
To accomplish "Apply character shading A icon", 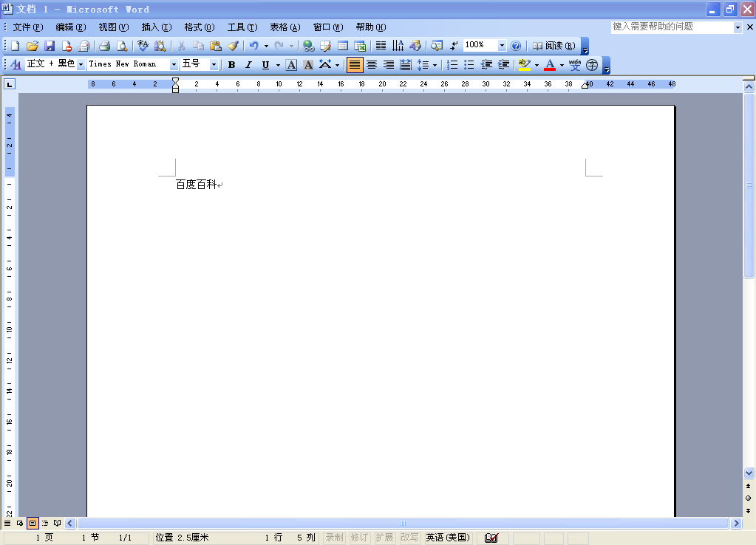I will click(309, 64).
